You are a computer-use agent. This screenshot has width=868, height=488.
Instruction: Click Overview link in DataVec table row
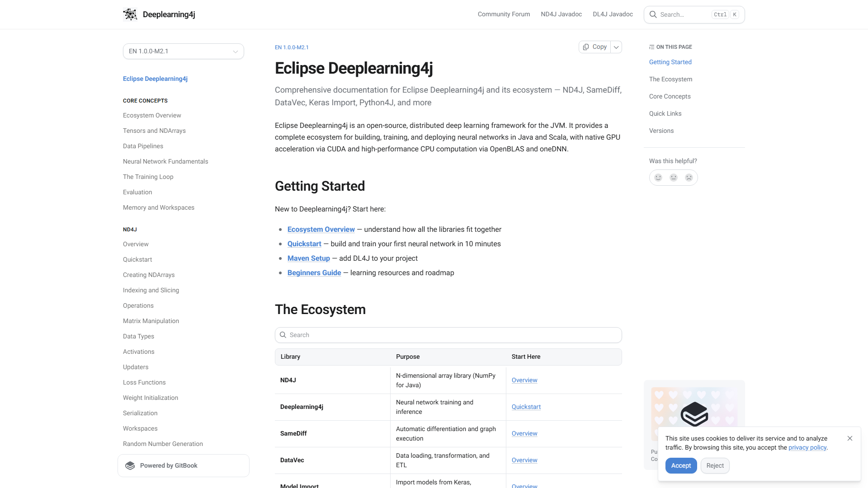tap(524, 460)
